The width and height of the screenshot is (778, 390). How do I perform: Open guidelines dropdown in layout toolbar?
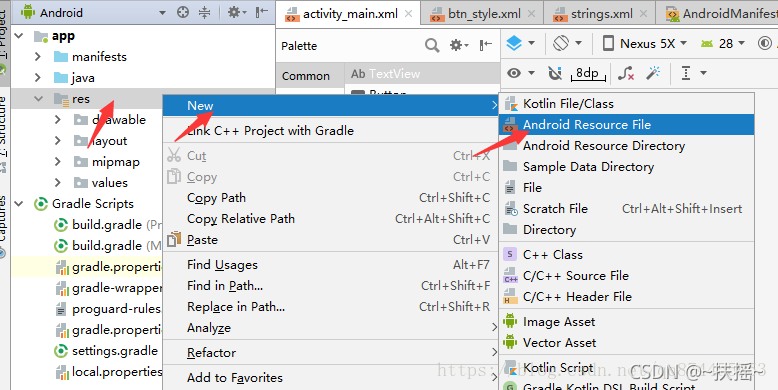(694, 73)
